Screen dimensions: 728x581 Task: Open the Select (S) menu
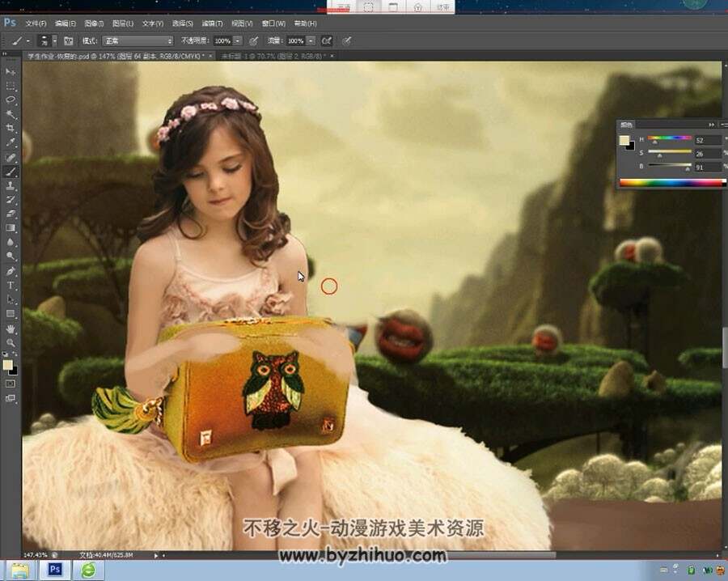pyautogui.click(x=182, y=23)
